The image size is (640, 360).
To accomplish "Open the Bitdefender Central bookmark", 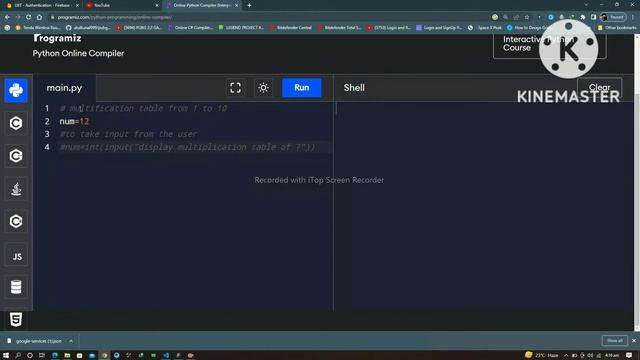I will point(291,28).
